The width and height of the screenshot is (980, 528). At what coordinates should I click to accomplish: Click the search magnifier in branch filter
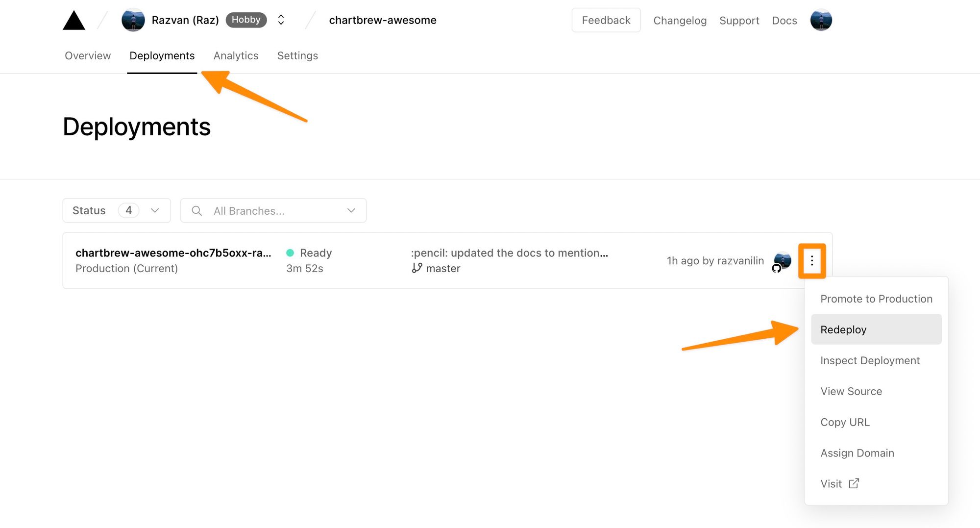click(196, 211)
